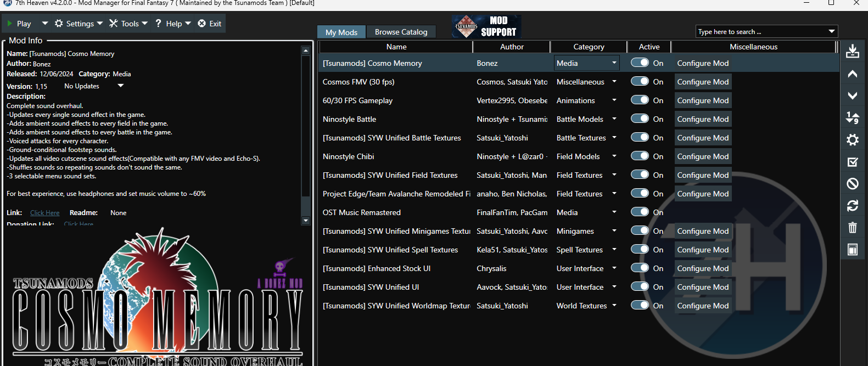Click the bottom panel layout icon in the sidebar
The height and width of the screenshot is (366, 868).
[852, 250]
